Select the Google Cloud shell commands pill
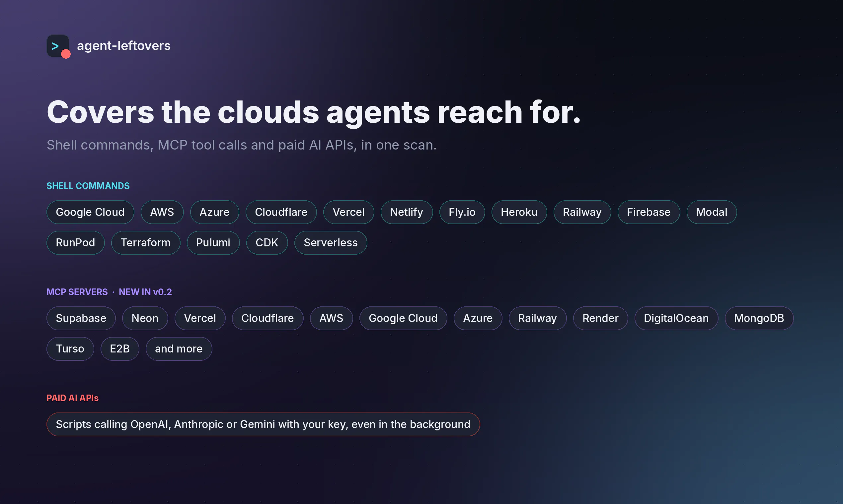 90,212
